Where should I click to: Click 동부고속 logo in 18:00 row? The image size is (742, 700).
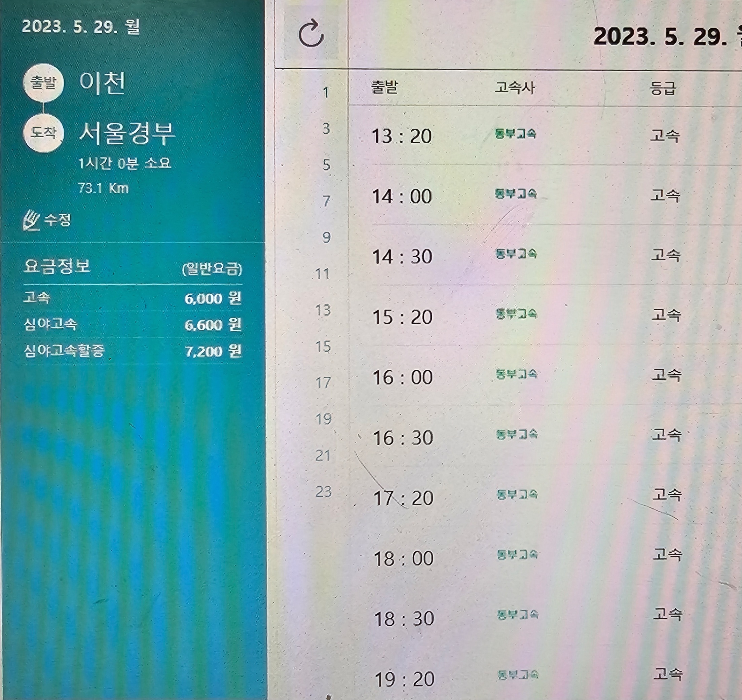(x=517, y=555)
